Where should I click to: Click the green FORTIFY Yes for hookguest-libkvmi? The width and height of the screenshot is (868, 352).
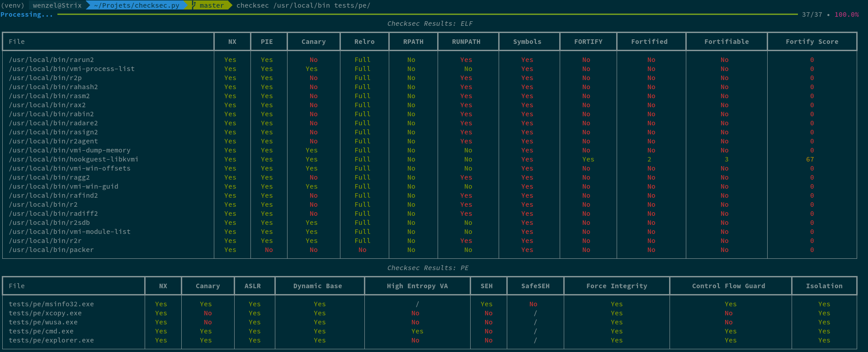click(x=588, y=159)
